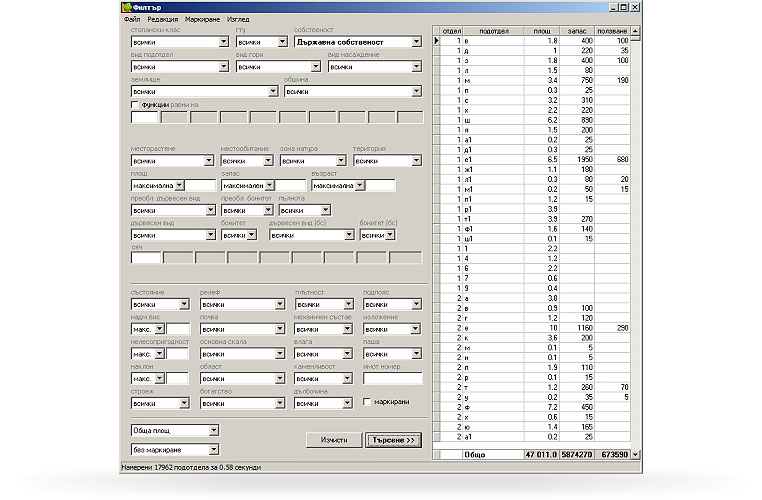Screen dimensions: 762x500
Task: Expand the 'стопански клас' dropdown
Action: [222, 42]
